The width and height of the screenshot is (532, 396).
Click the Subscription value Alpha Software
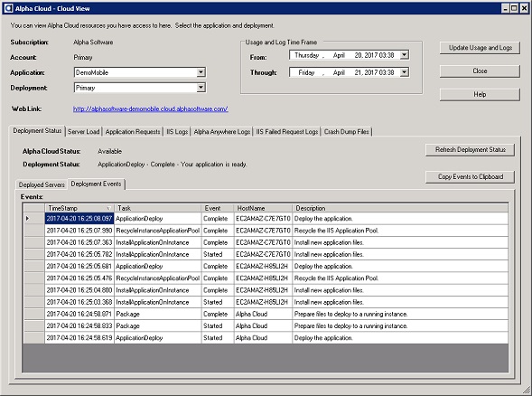tap(93, 42)
